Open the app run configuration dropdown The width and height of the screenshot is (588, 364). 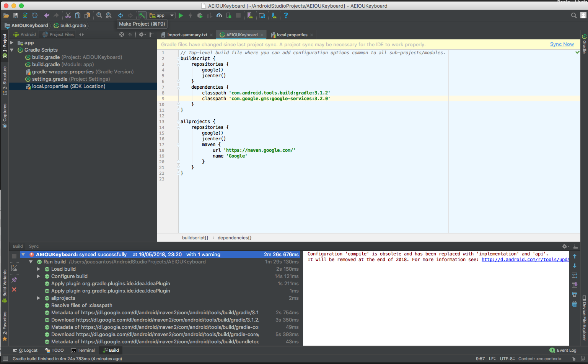tap(162, 15)
